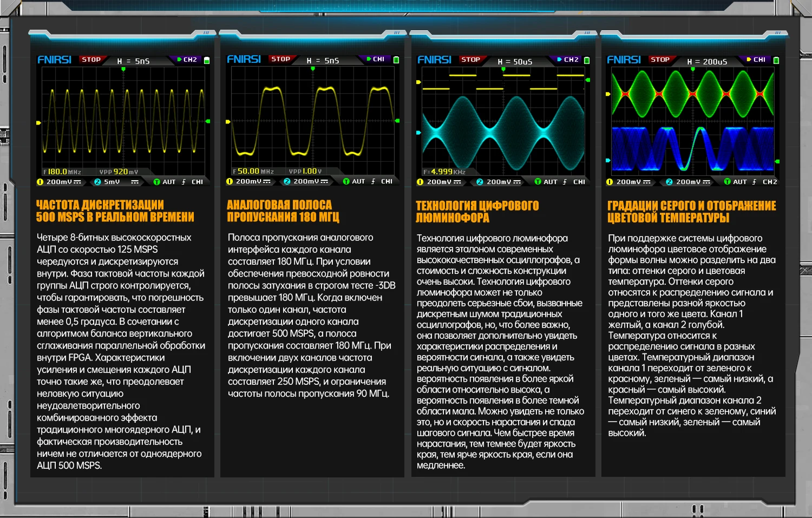Click the F 50.00MHz frequency readout
The image size is (812, 518).
253,171
